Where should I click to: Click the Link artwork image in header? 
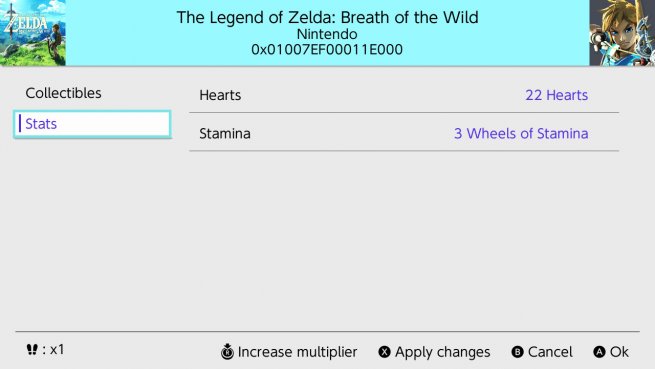tap(622, 33)
